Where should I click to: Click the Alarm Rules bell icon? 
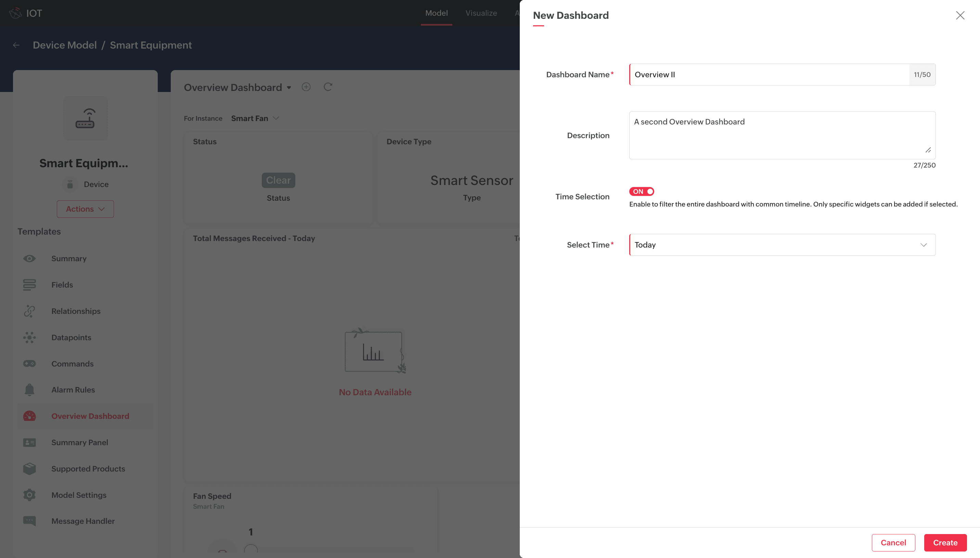(29, 390)
